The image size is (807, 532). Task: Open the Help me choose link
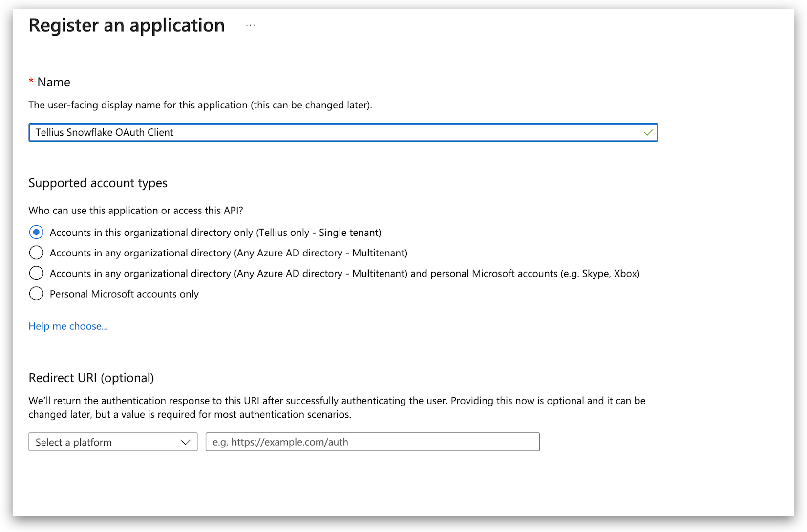68,326
